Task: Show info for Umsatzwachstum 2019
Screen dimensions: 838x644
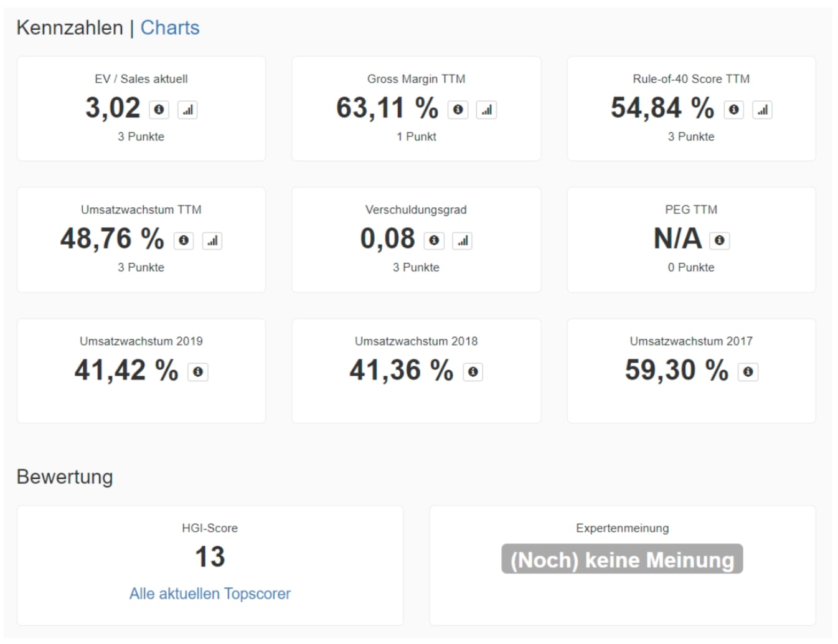Action: click(x=198, y=372)
